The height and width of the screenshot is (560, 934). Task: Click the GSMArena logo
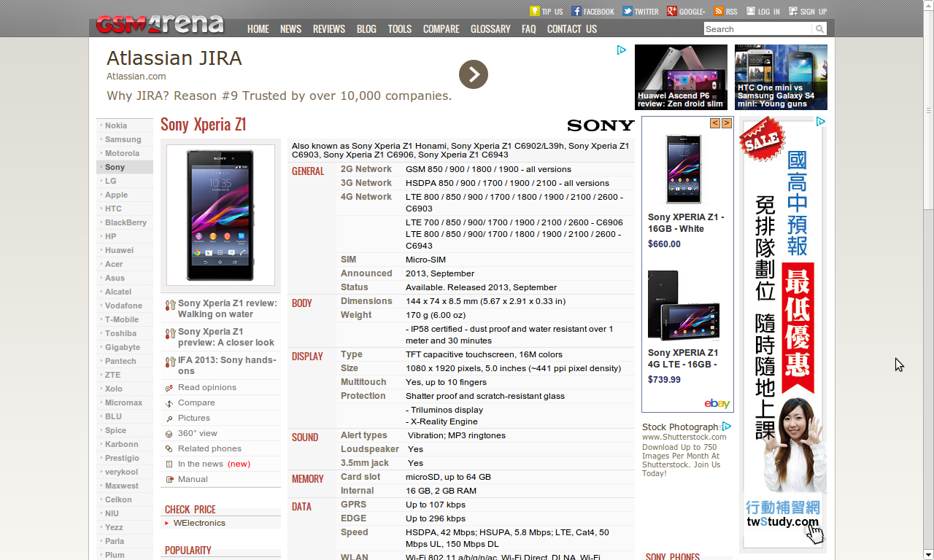[160, 25]
